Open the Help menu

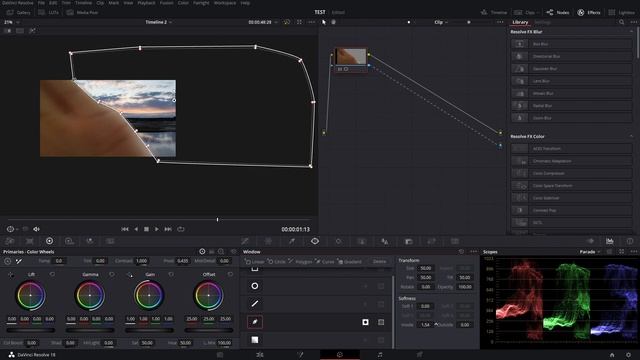(245, 3)
